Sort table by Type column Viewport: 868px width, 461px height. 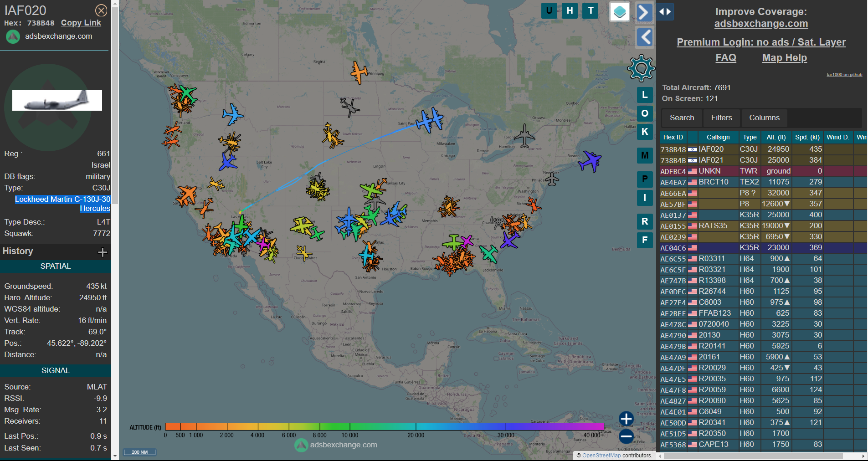point(750,137)
